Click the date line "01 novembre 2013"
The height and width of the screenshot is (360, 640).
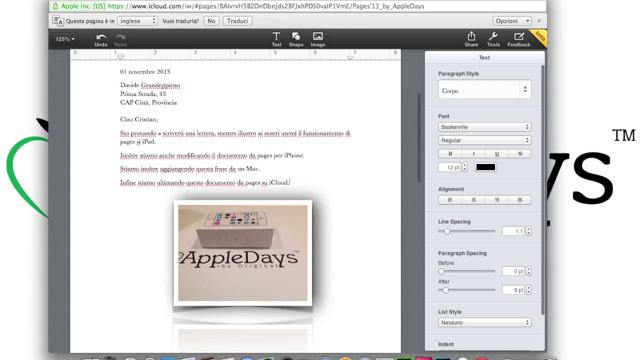(x=145, y=72)
